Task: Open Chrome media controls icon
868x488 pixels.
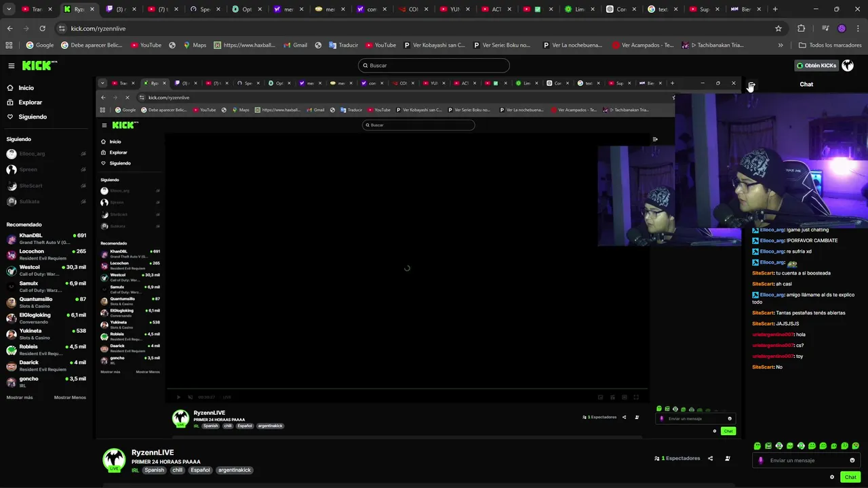Action: [x=825, y=28]
